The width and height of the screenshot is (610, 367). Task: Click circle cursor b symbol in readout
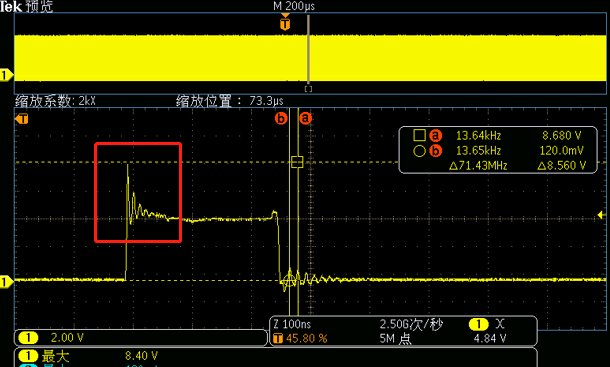point(419,151)
